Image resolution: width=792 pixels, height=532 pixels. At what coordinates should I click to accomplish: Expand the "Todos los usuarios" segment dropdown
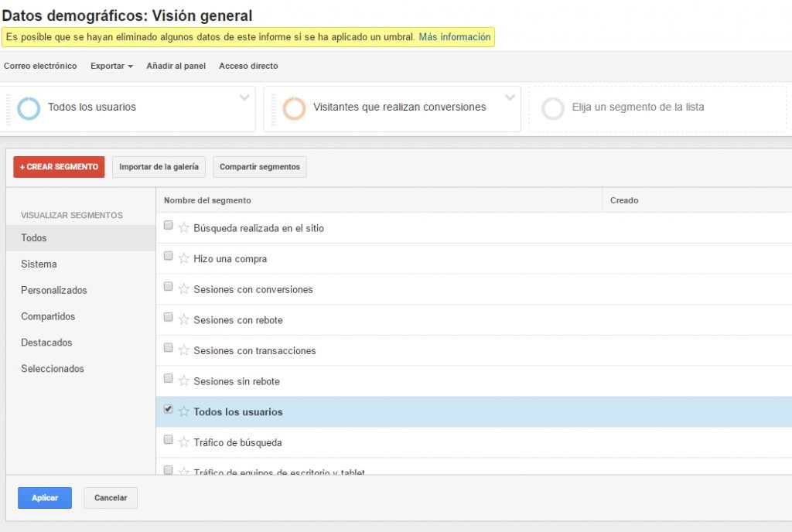[244, 98]
